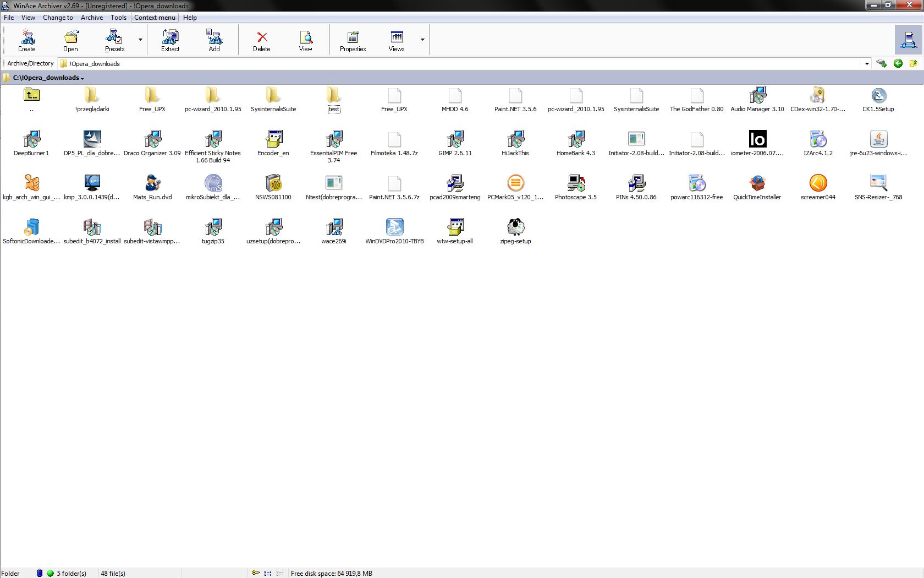Select the QuickTimeInstaller file
924x578 pixels.
pyautogui.click(x=757, y=187)
